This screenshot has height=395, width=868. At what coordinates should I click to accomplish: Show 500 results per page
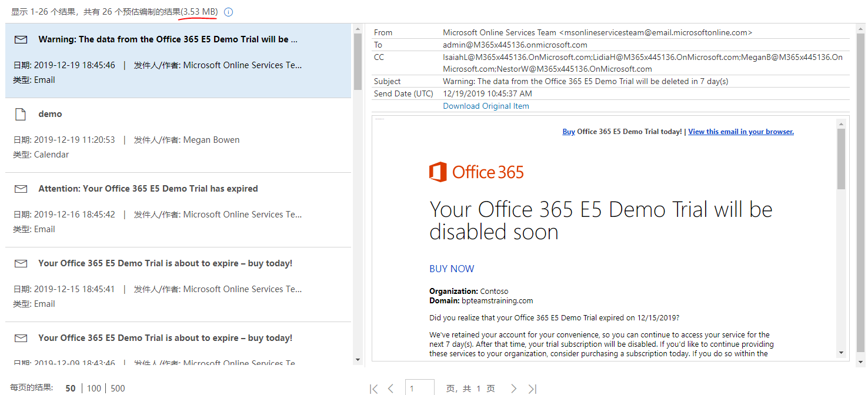coord(118,389)
